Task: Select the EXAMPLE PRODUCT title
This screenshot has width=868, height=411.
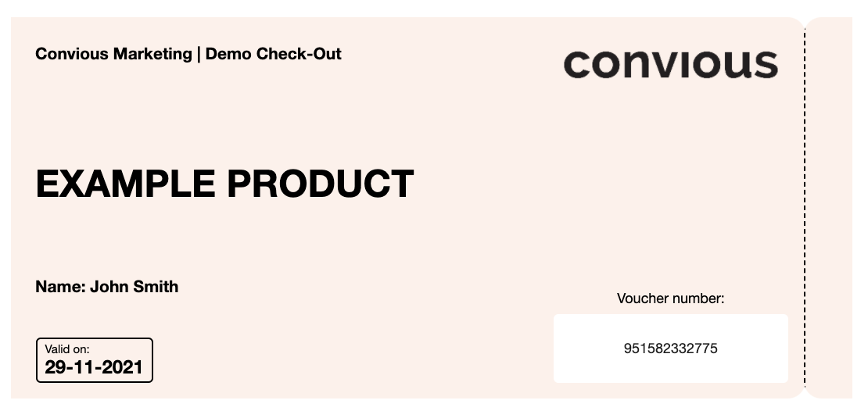Action: point(224,184)
